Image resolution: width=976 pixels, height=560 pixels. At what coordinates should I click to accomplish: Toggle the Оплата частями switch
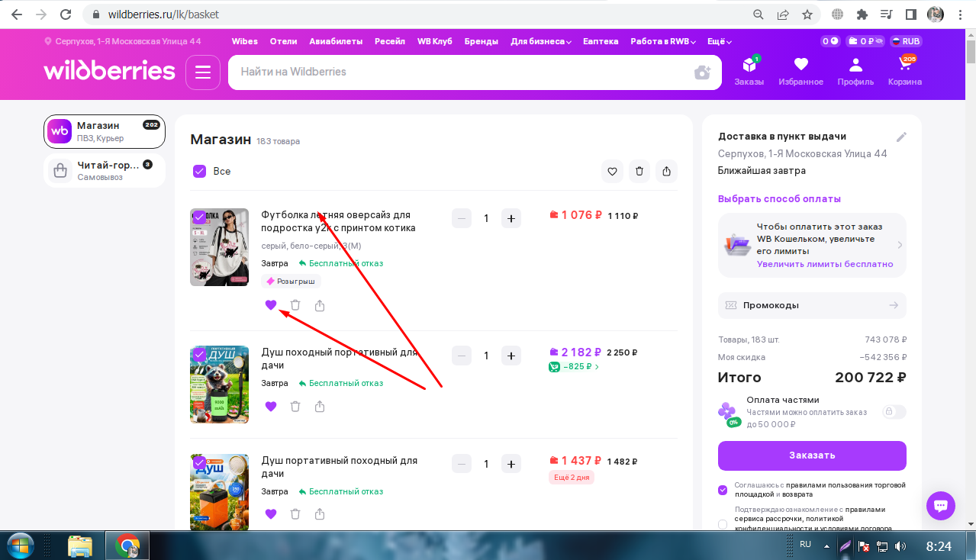click(894, 412)
